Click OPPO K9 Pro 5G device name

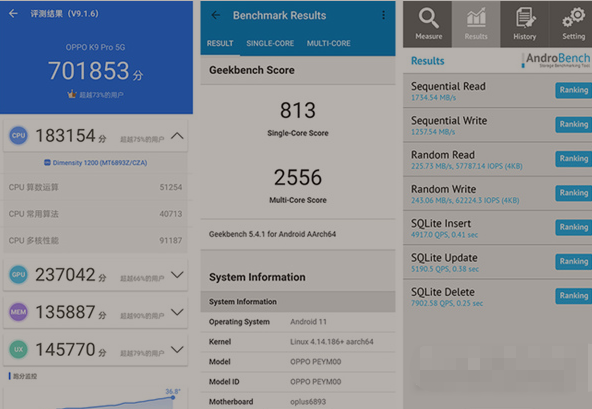point(95,47)
